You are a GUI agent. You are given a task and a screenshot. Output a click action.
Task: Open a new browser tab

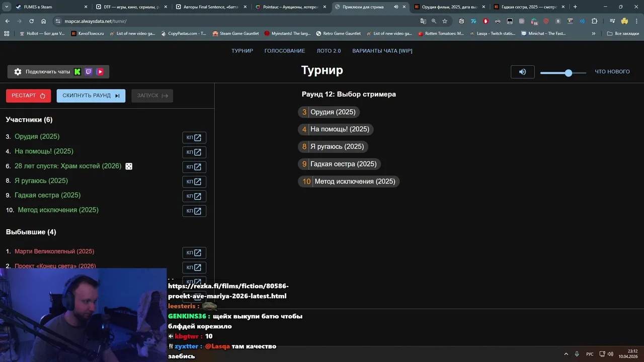(x=575, y=7)
